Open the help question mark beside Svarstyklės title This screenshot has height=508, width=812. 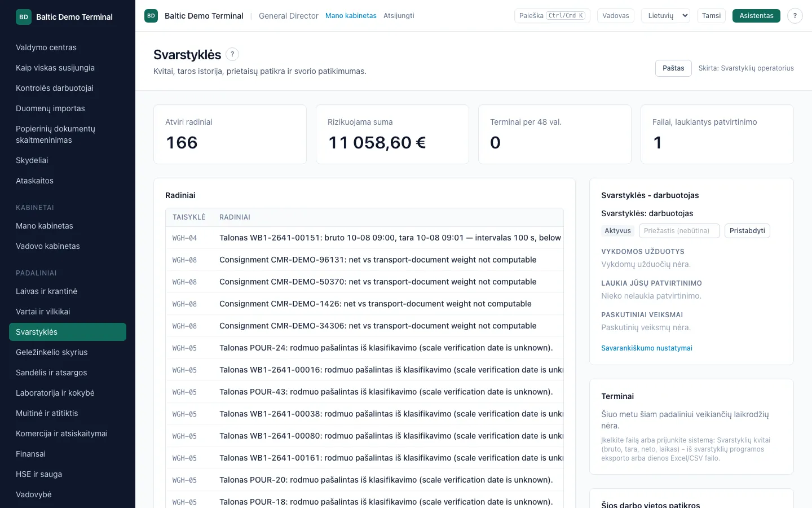pos(232,54)
